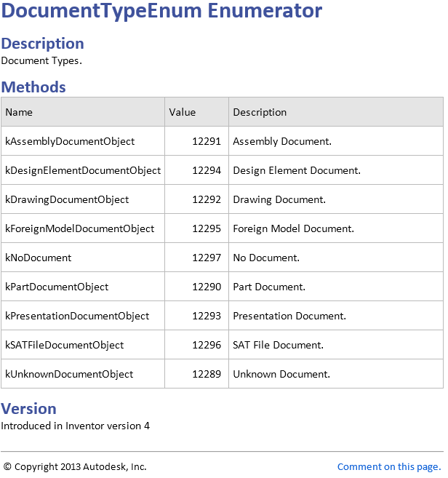Click the Version section heading
The width and height of the screenshot is (448, 478).
[x=28, y=409]
